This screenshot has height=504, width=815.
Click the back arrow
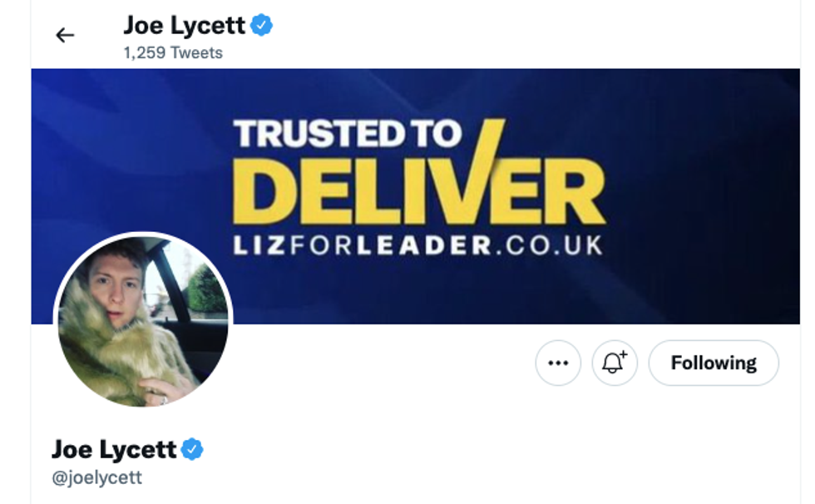(64, 35)
